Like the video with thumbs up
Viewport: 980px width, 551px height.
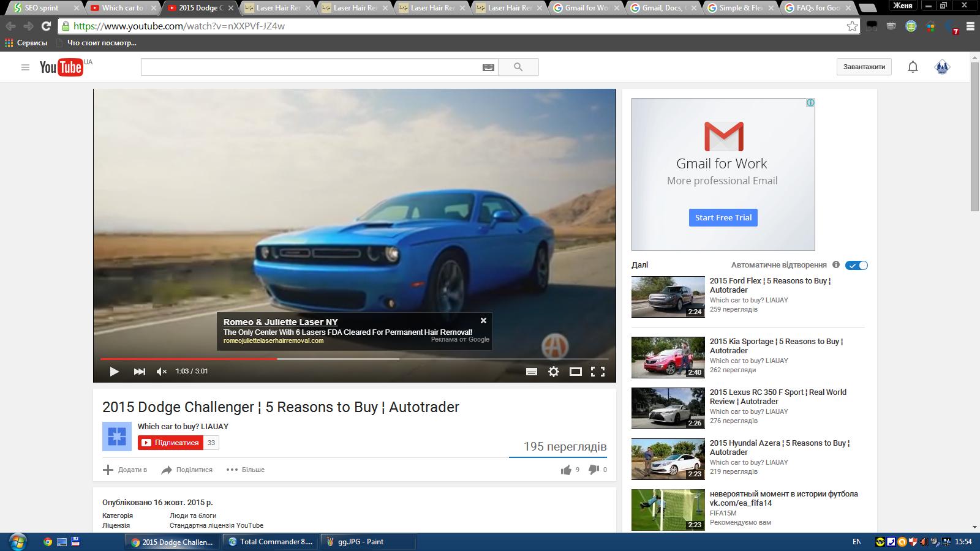point(566,470)
